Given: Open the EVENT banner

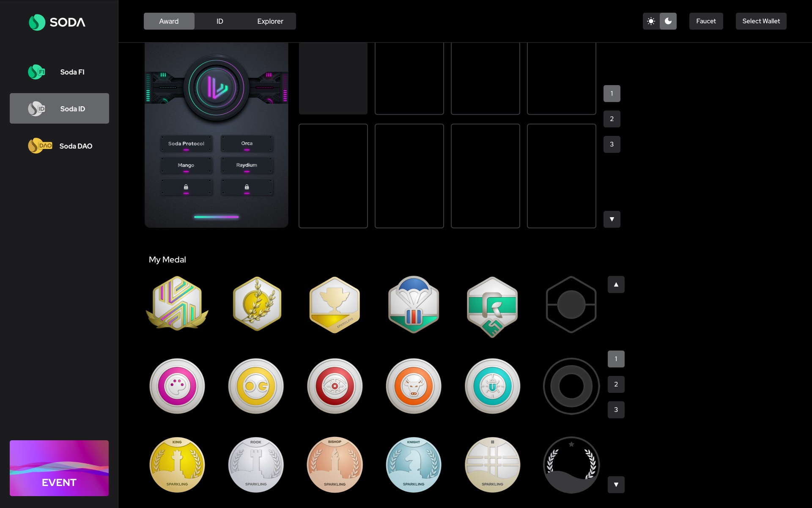Looking at the screenshot, I should tap(59, 468).
